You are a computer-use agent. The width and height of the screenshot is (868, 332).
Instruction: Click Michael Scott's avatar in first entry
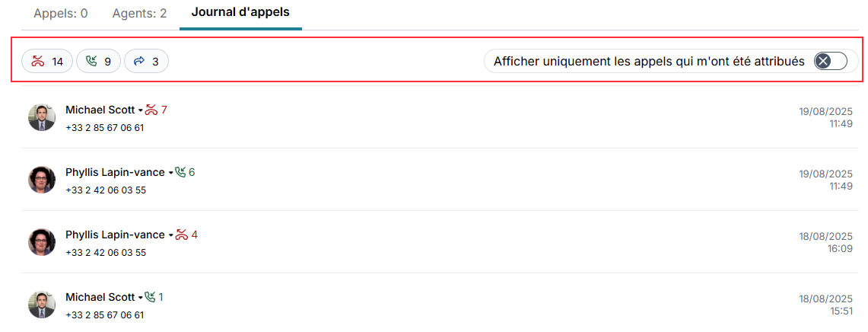click(42, 117)
